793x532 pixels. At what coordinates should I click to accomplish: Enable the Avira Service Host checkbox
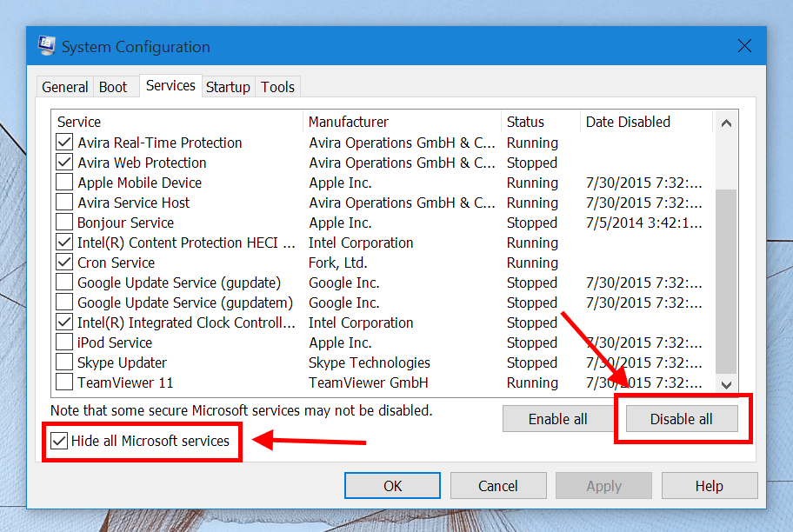click(x=64, y=203)
